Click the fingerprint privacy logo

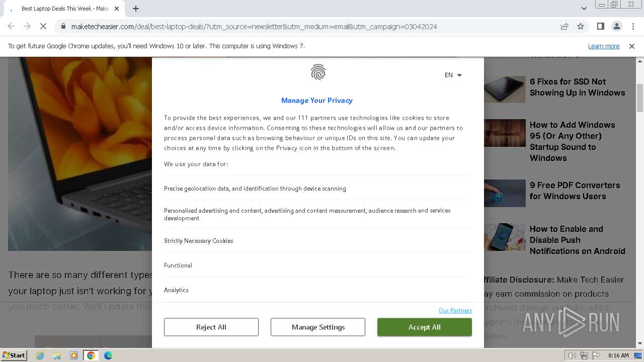pos(318,72)
